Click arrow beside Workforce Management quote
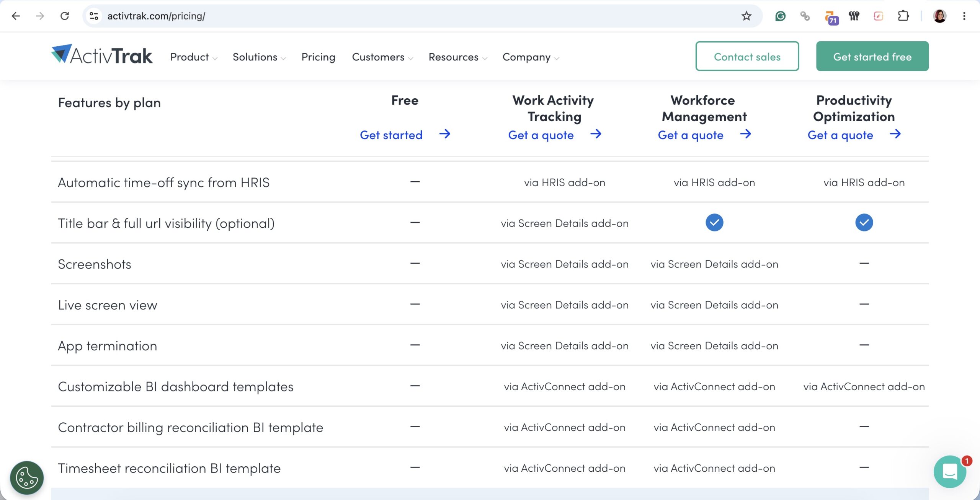The height and width of the screenshot is (500, 980). pyautogui.click(x=745, y=134)
